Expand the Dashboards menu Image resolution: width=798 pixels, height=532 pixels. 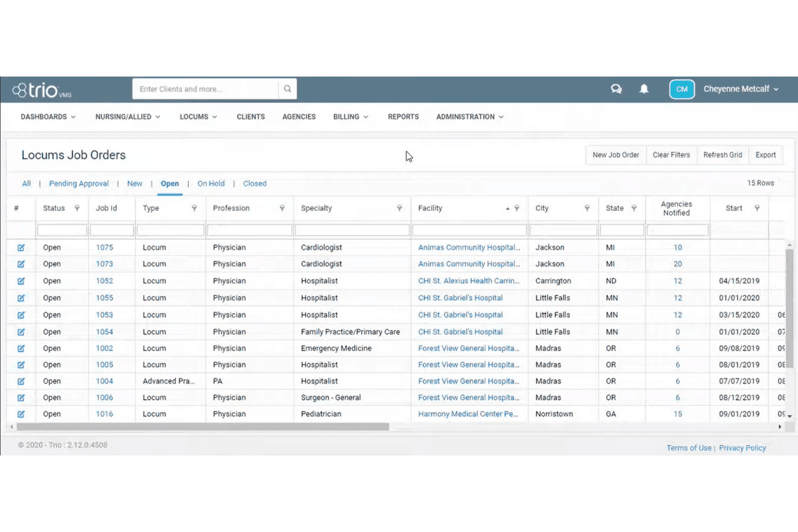click(48, 117)
